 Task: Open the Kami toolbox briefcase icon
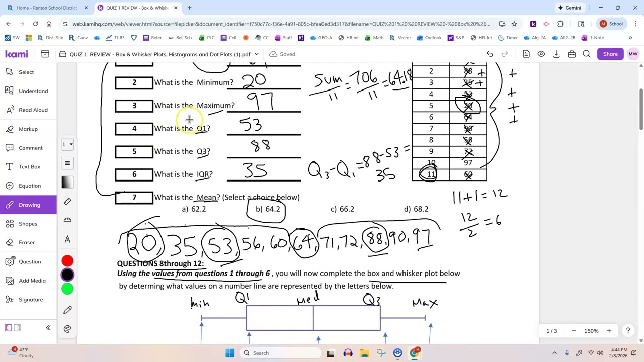coord(572,54)
